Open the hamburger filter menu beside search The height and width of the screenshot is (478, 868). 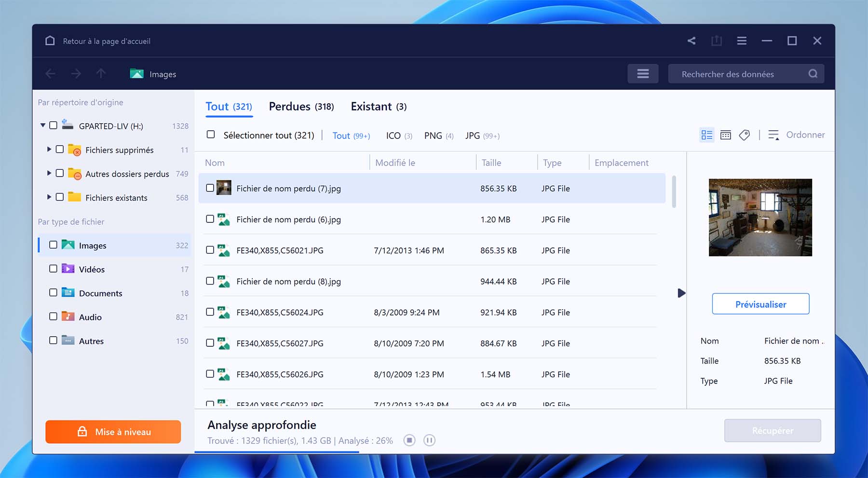[x=643, y=74]
